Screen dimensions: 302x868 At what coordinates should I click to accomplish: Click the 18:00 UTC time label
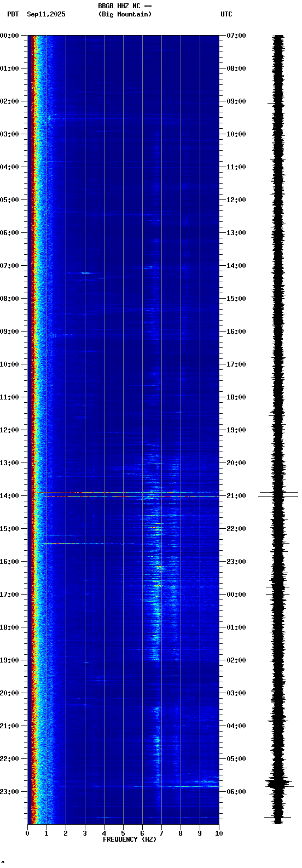(236, 397)
